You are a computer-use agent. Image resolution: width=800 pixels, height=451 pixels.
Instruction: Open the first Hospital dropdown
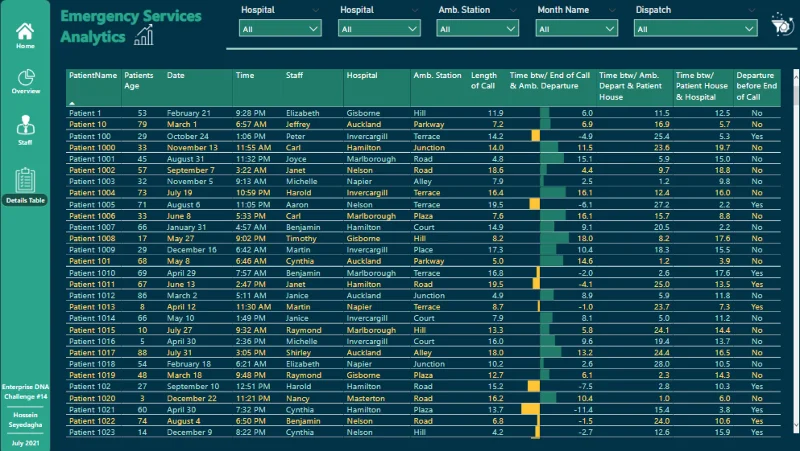coord(280,29)
